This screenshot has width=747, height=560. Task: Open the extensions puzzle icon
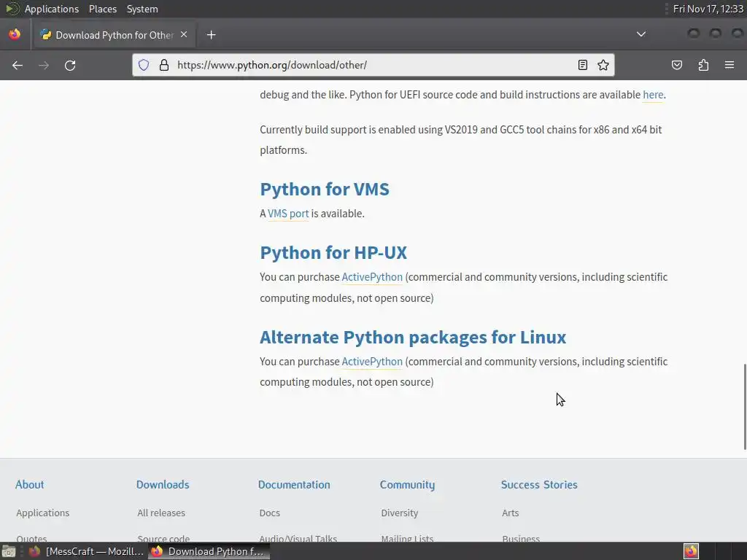pyautogui.click(x=703, y=65)
